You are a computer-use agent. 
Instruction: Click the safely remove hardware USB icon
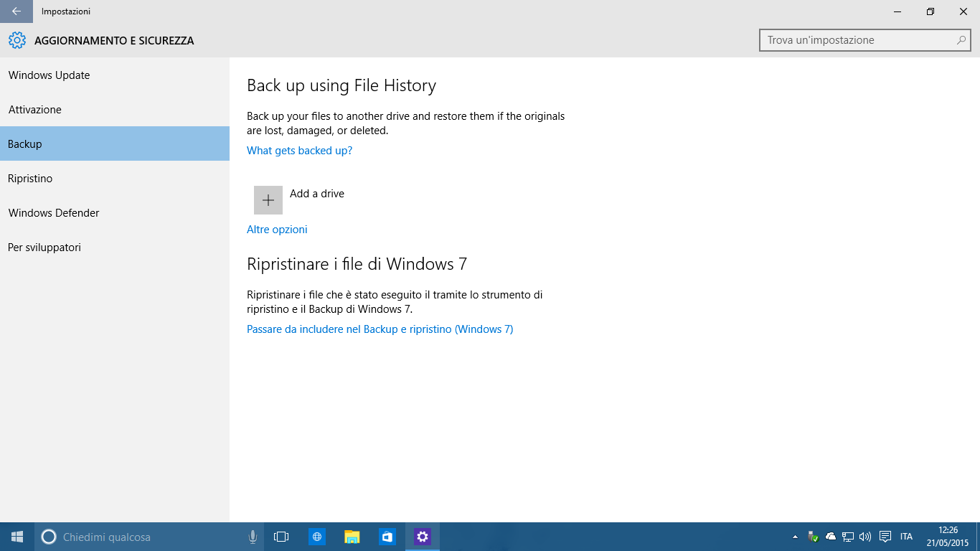coord(813,537)
